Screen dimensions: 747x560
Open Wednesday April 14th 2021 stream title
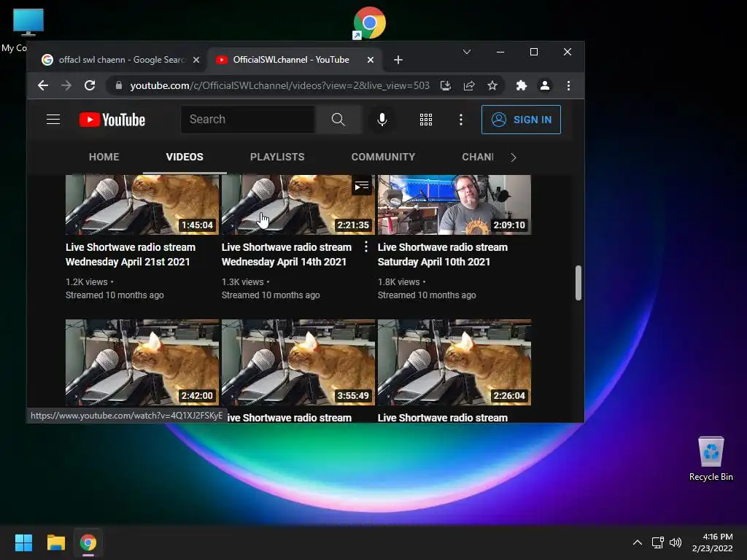[x=286, y=254]
